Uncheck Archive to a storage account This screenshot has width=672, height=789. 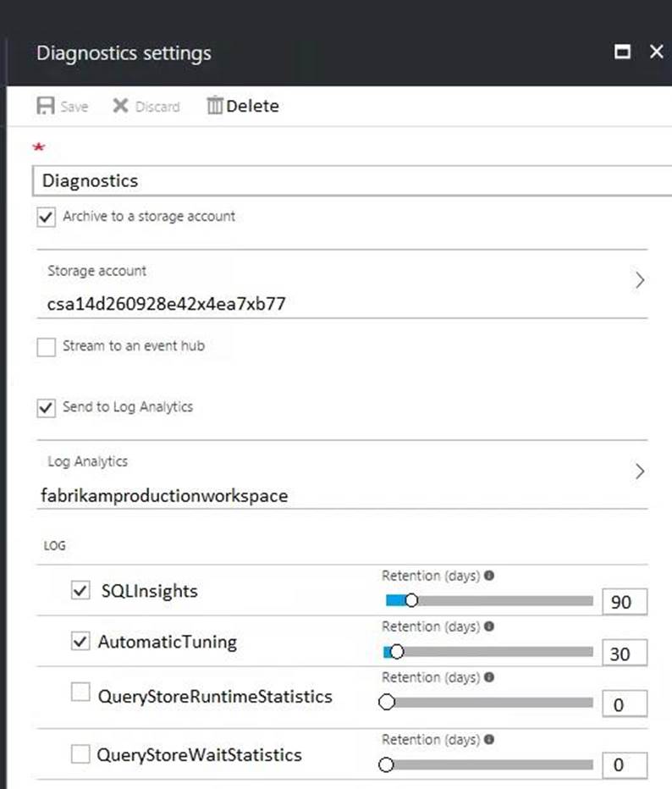tap(47, 218)
